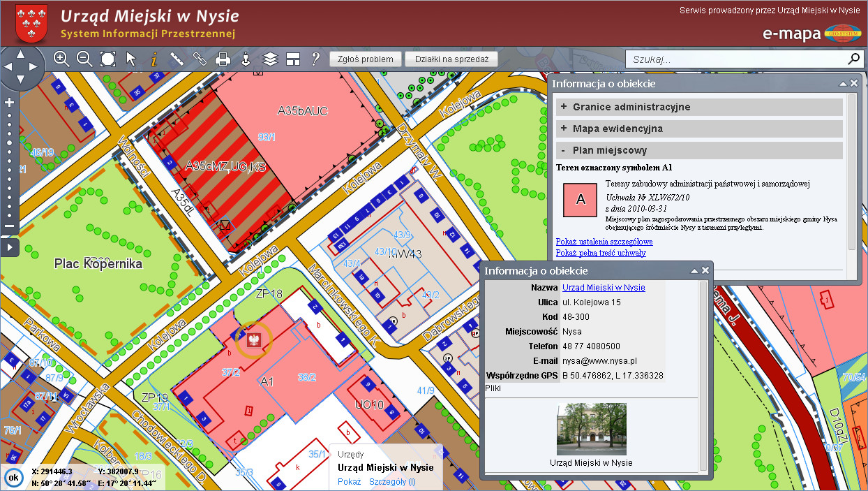
Task: Open Urząd Miejski w Nysie name link
Action: [604, 288]
